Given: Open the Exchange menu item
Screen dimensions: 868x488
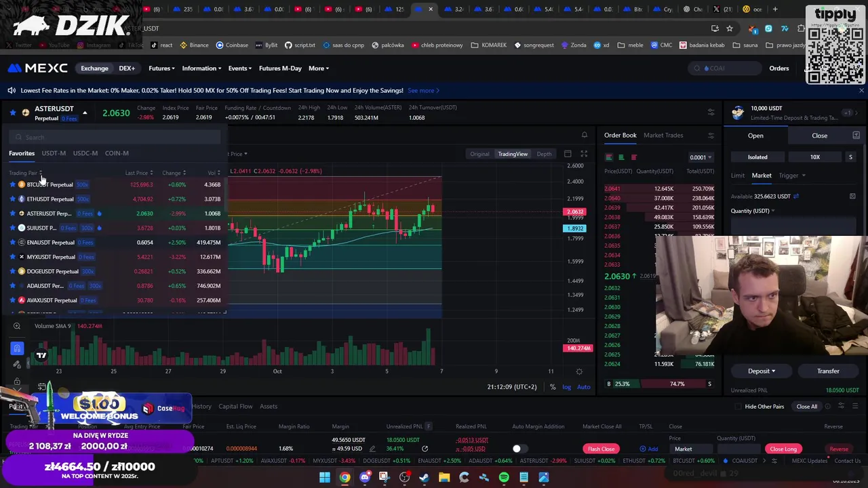Looking at the screenshot, I should pyautogui.click(x=94, y=68).
